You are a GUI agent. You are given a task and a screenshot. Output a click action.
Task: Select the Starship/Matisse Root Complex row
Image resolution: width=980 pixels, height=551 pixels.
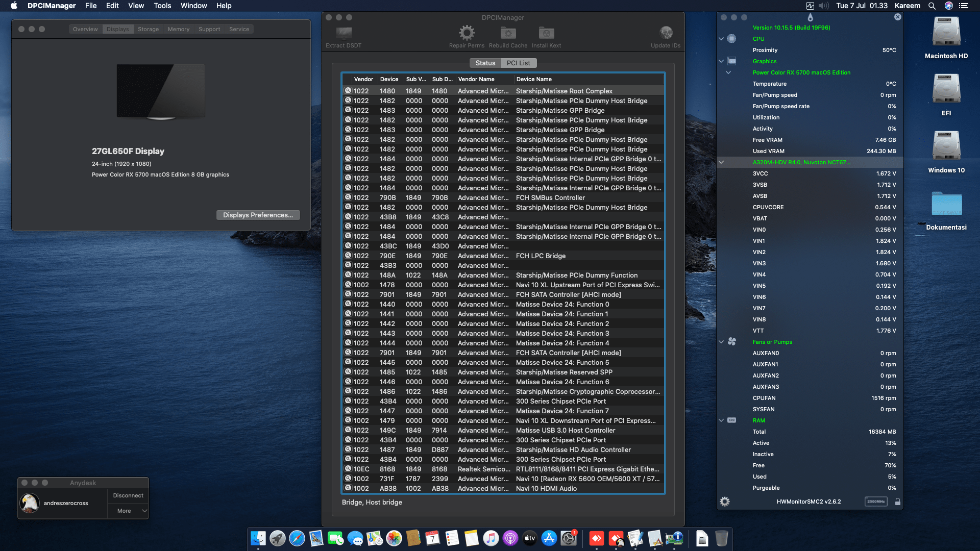564,91
